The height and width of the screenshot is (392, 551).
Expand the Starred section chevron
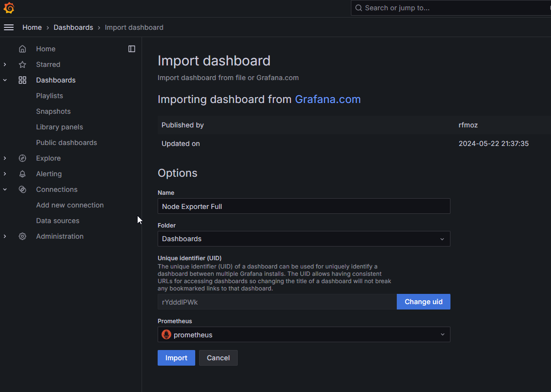tap(5, 64)
